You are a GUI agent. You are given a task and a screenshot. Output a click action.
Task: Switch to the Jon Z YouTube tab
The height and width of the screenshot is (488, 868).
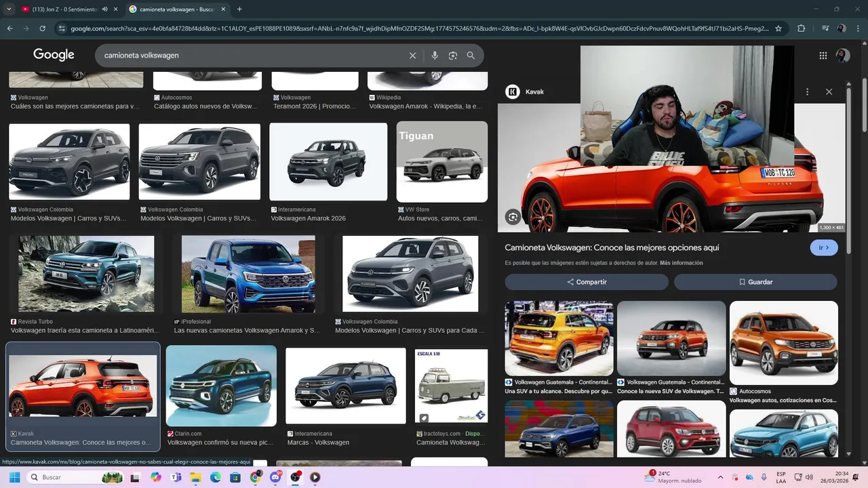[x=66, y=9]
